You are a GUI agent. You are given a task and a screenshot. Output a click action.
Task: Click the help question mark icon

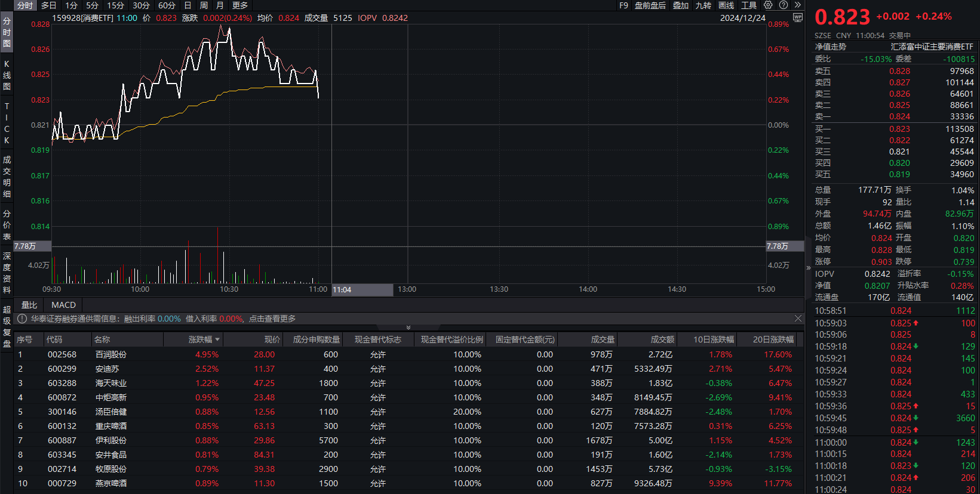pos(784,5)
